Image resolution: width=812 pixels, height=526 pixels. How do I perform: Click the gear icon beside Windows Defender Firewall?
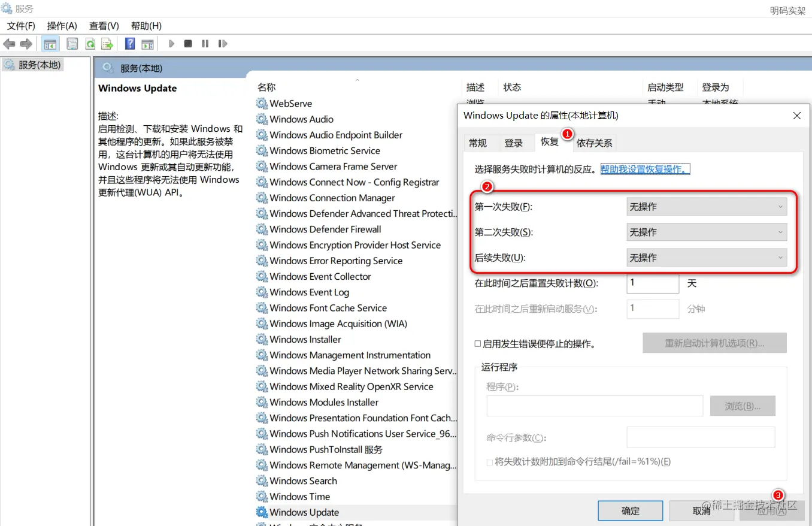click(x=262, y=229)
